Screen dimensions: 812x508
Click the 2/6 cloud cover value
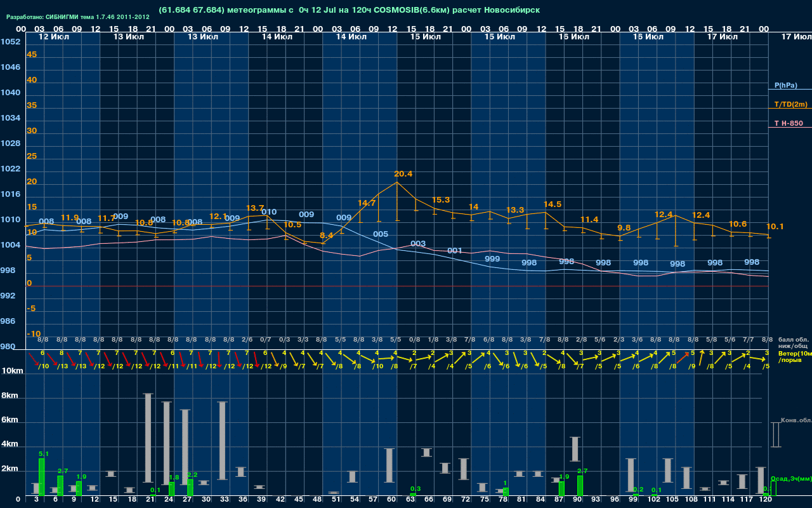click(247, 340)
